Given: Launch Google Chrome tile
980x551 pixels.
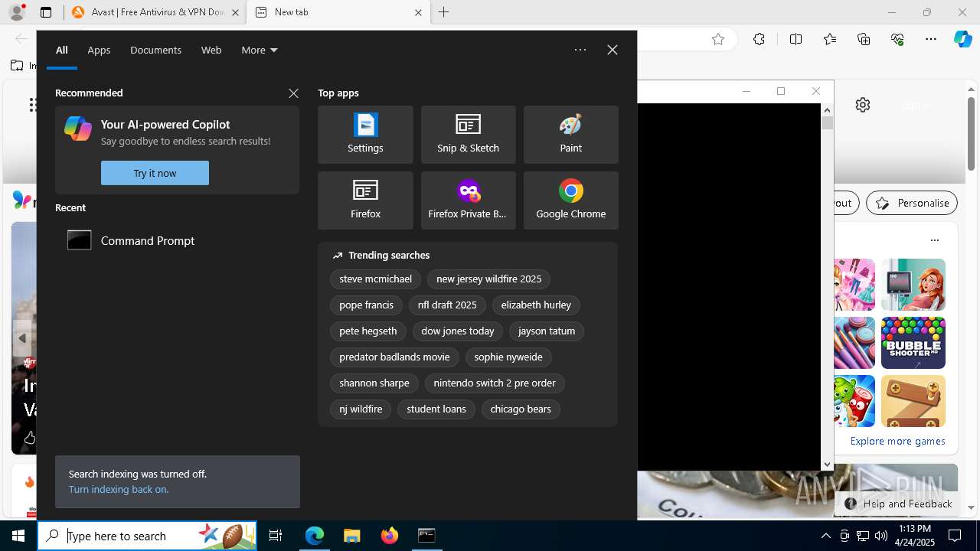Looking at the screenshot, I should (x=570, y=201).
